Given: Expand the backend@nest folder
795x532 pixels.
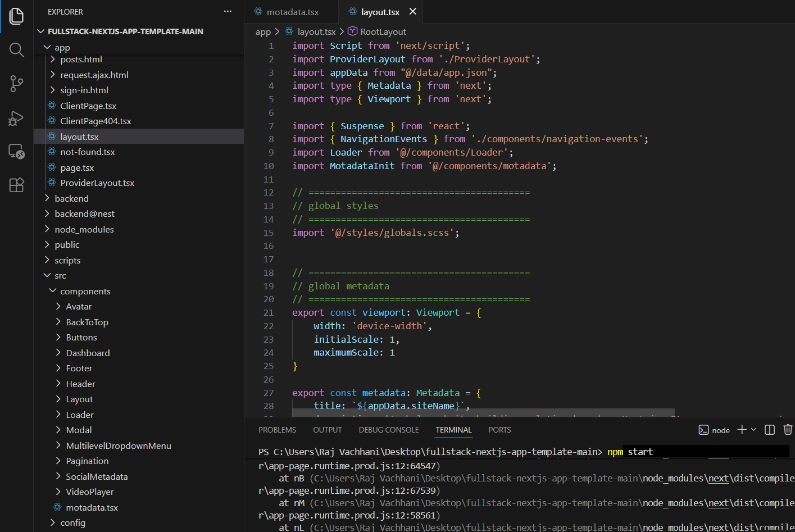Looking at the screenshot, I should tap(47, 213).
